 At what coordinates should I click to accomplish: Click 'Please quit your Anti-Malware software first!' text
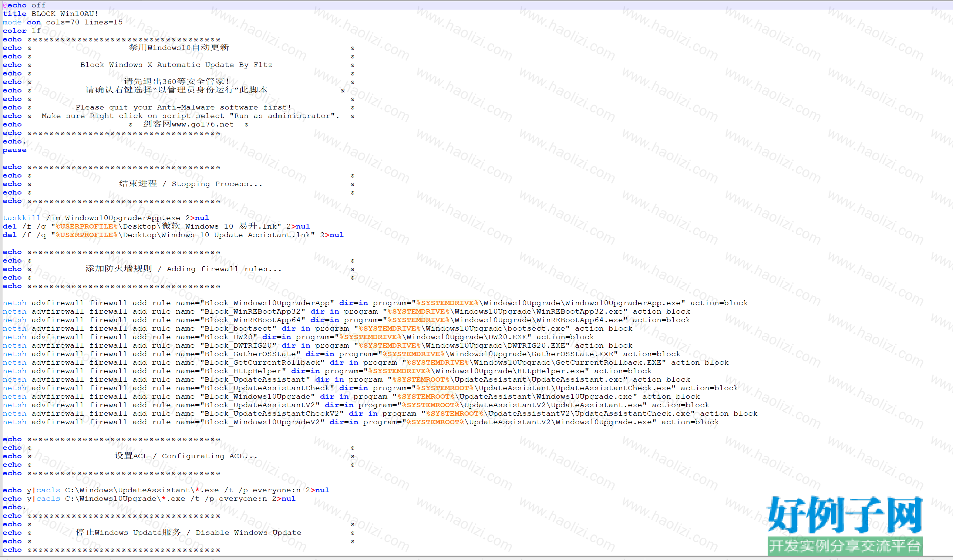click(183, 107)
